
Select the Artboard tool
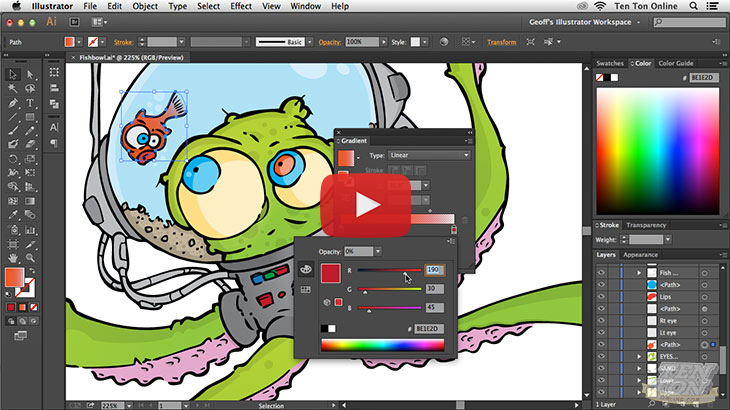13,244
